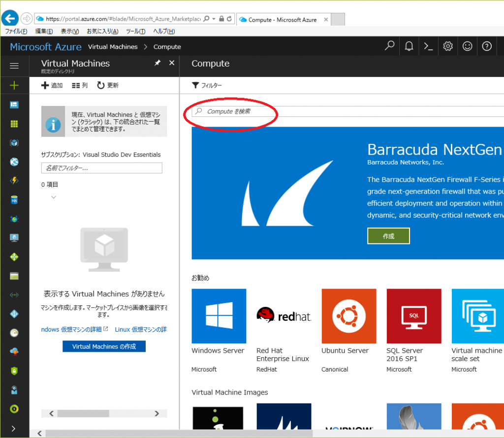Click 更新 to refresh the list
The height and width of the screenshot is (438, 504).
click(x=108, y=85)
